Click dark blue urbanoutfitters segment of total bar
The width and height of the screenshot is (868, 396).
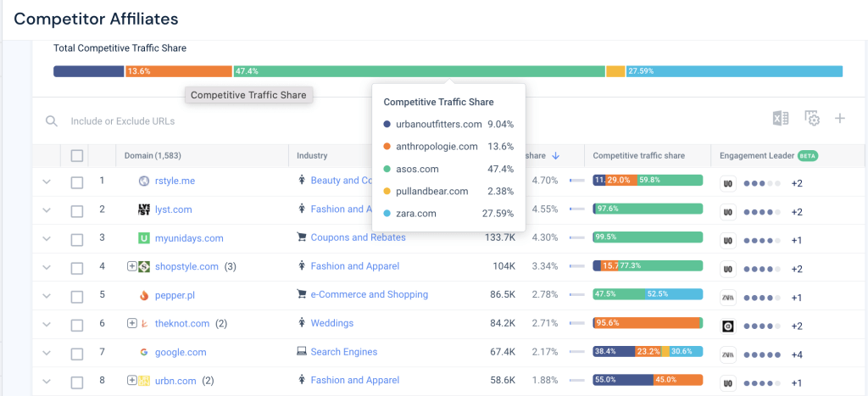[x=88, y=71]
